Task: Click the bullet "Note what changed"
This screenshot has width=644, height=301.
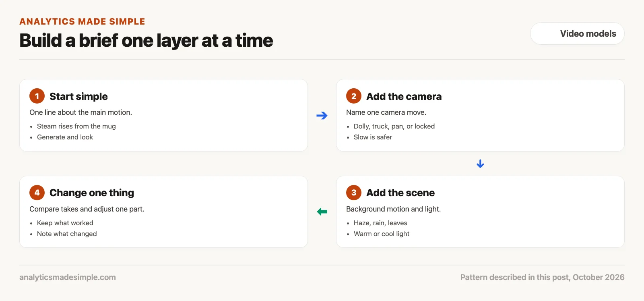Action: (67, 234)
